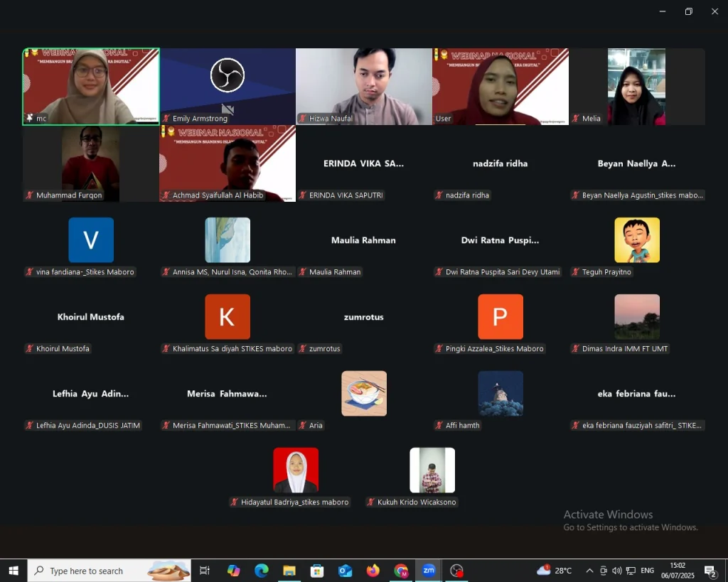This screenshot has height=582, width=728.
Task: Click mute indicator next to Muhammad Furqon
Action: [x=28, y=195]
